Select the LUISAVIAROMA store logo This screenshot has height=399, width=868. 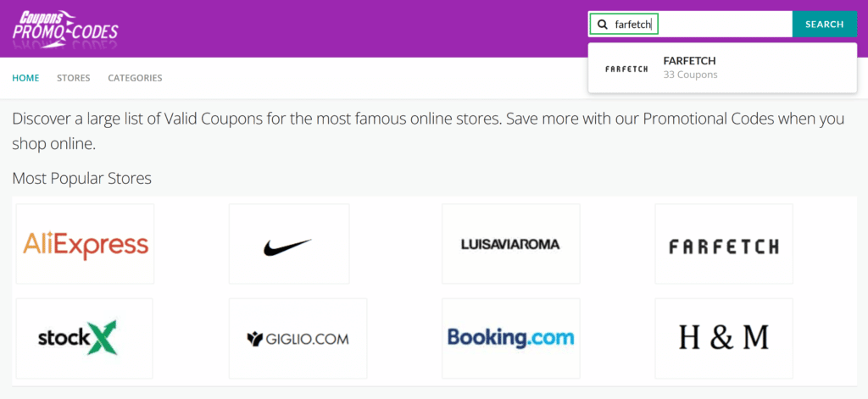511,243
